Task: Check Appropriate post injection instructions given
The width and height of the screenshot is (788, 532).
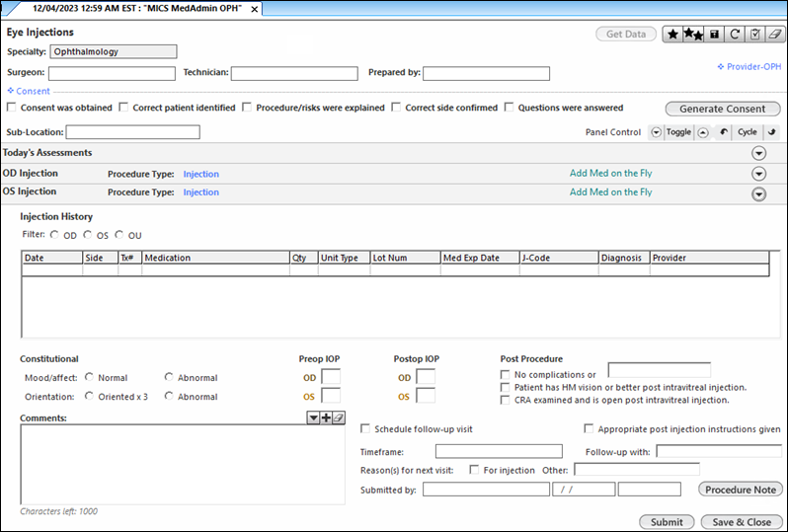Action: [x=589, y=428]
